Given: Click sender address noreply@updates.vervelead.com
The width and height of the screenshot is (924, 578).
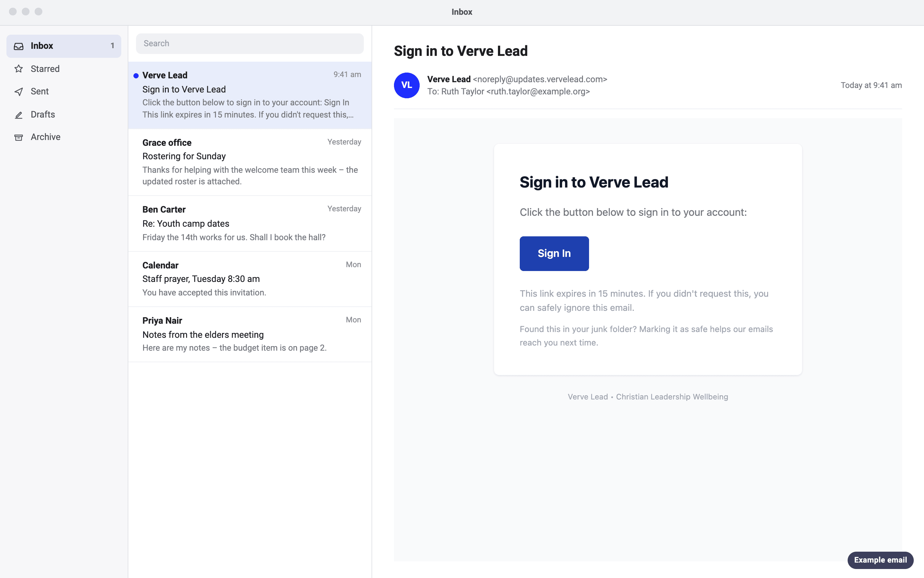Looking at the screenshot, I should pyautogui.click(x=540, y=80).
